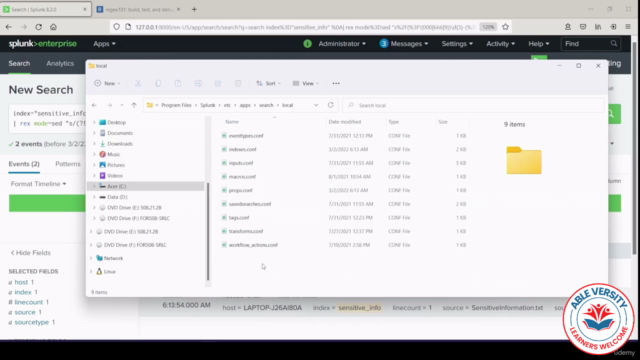Open the recent locations dropdown arrow
640x360 pixels.
[x=122, y=105]
